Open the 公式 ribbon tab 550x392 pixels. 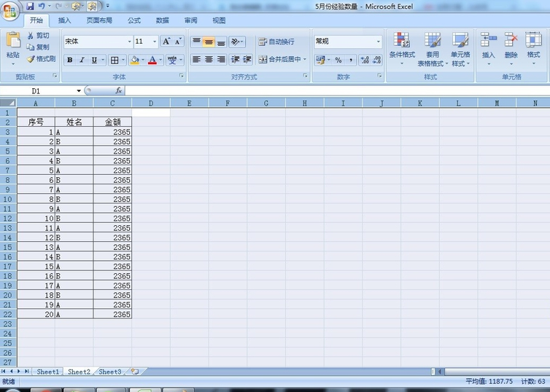point(134,20)
